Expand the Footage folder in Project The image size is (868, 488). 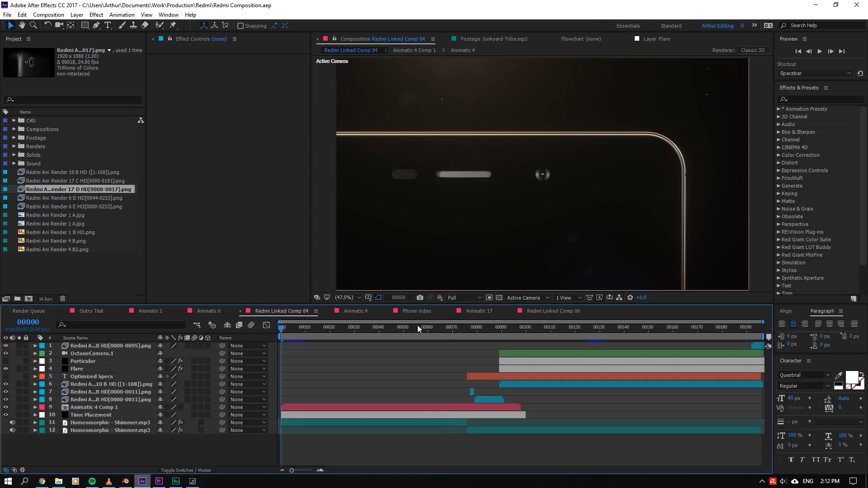(x=14, y=138)
